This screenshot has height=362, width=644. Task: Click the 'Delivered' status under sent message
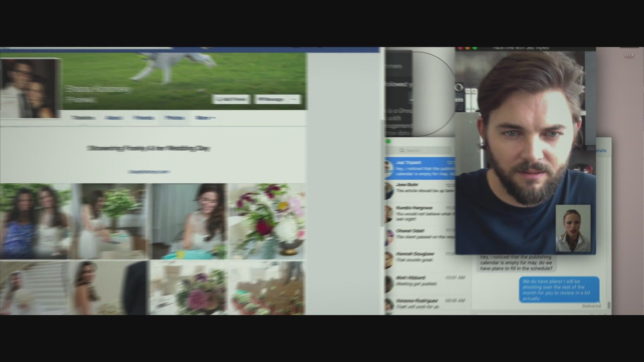(x=591, y=306)
